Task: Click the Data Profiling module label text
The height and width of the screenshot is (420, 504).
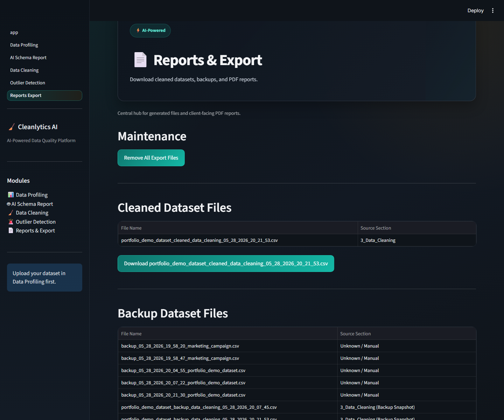Action: pos(32,195)
